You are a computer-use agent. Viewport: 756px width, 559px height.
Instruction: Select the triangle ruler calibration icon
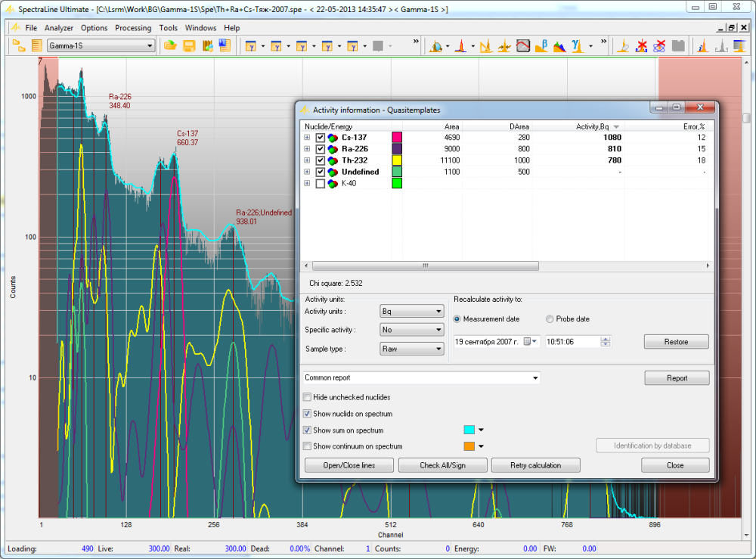(486, 46)
